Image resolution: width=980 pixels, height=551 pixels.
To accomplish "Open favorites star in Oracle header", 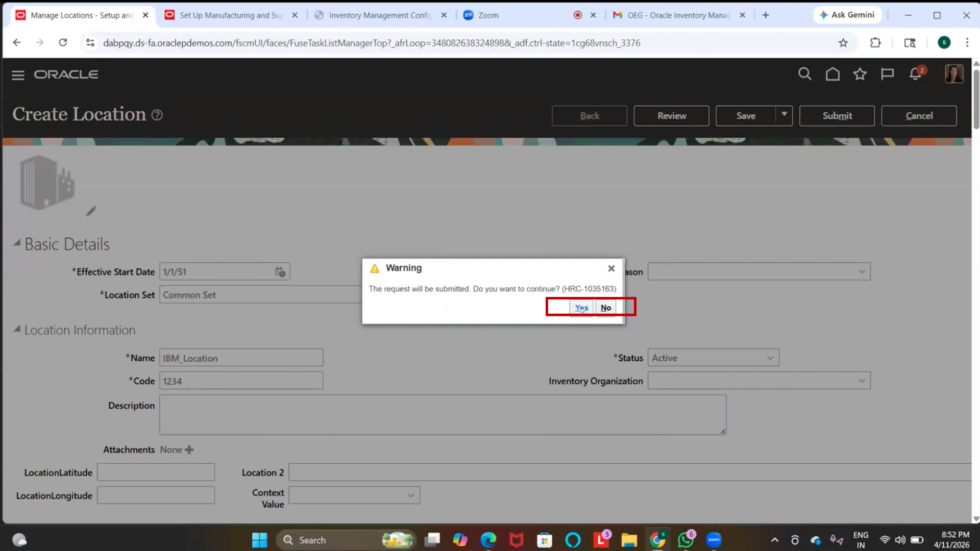I will pyautogui.click(x=860, y=74).
